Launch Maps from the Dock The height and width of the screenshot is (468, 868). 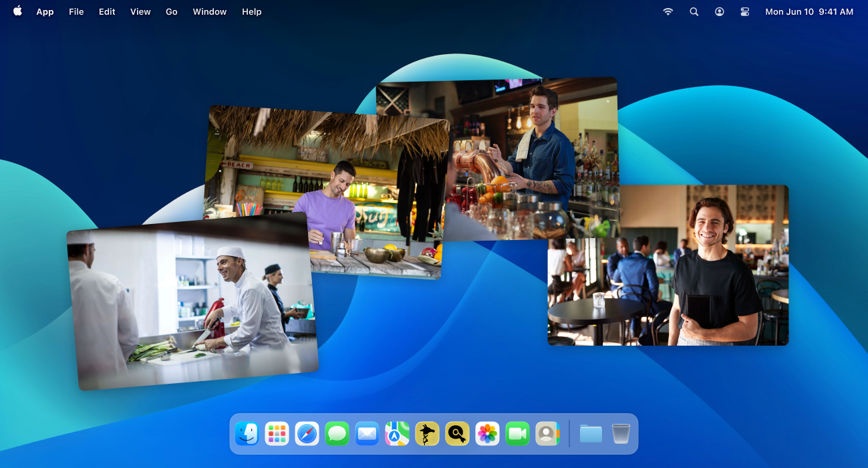[397, 434]
